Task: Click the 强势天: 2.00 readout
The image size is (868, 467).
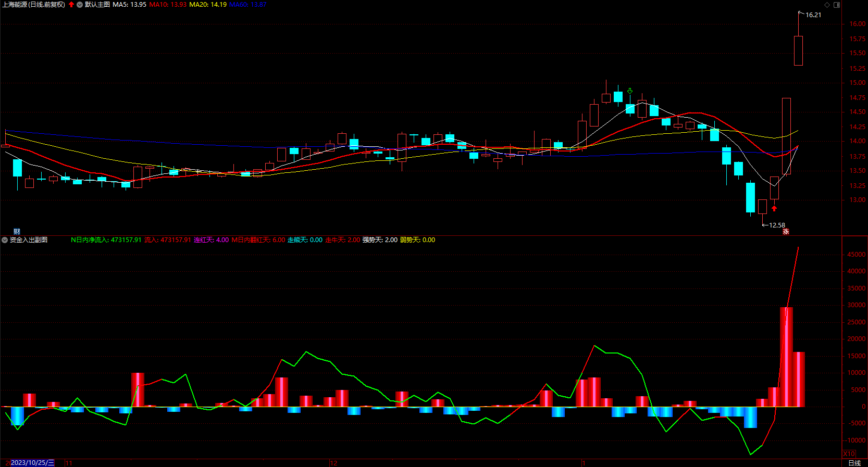Action: 380,240
